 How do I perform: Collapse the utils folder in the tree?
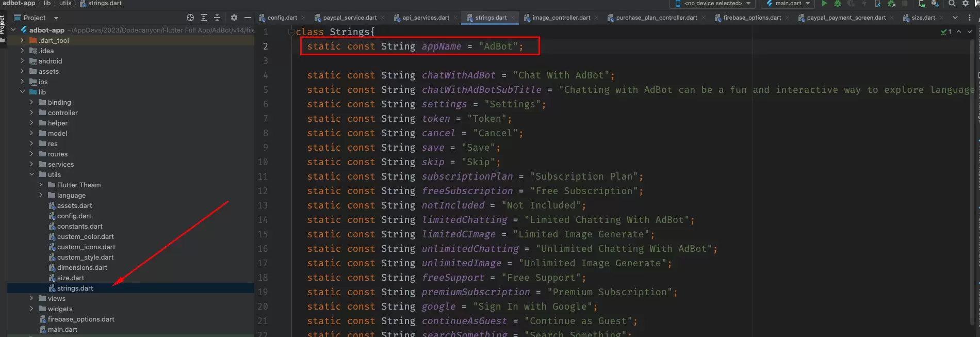coord(31,174)
